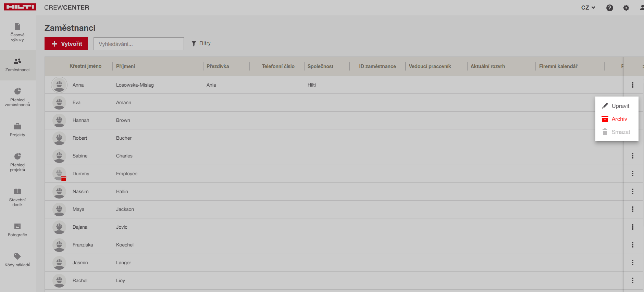Open Přehled projektů sidebar item
Viewport: 644px width, 292px height.
17,162
